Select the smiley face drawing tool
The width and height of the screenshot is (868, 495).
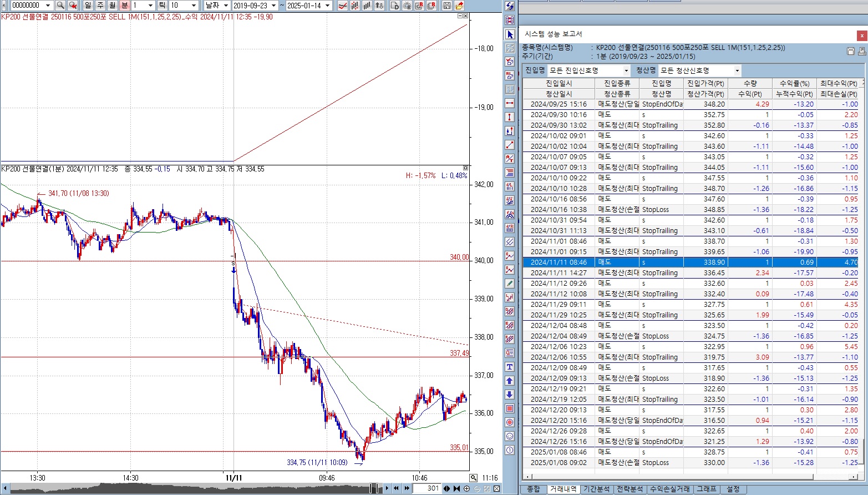510,436
